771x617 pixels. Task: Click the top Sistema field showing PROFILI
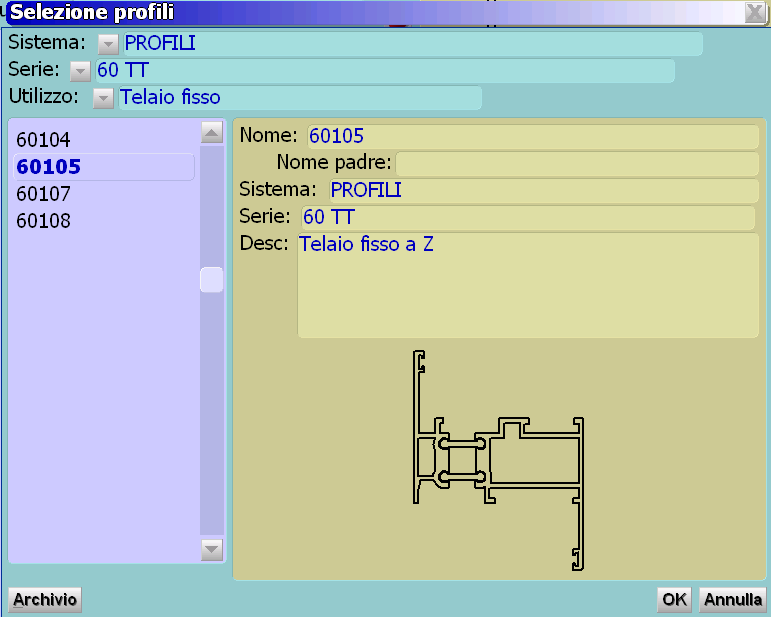click(x=413, y=44)
